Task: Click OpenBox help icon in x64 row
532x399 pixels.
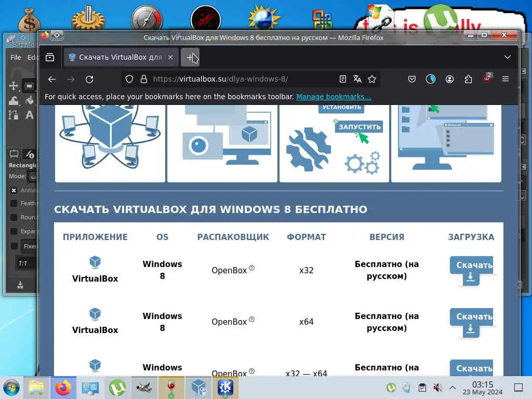Action: pos(252,320)
